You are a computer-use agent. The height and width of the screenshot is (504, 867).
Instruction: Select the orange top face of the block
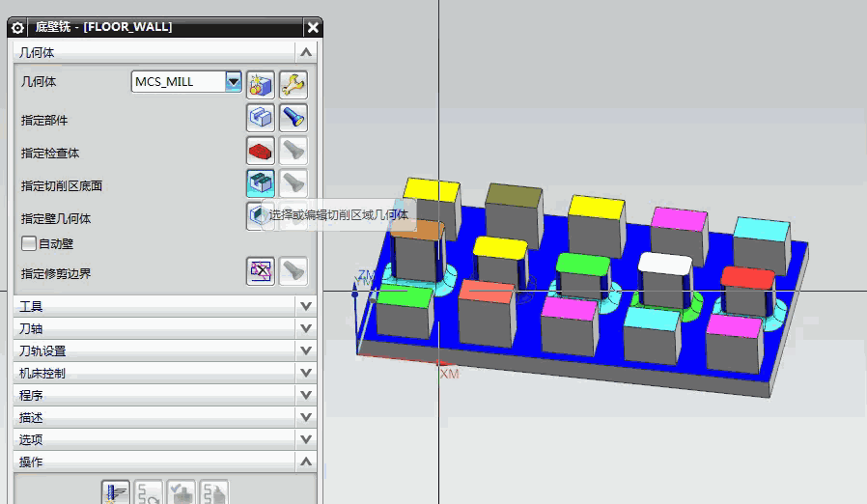417,230
